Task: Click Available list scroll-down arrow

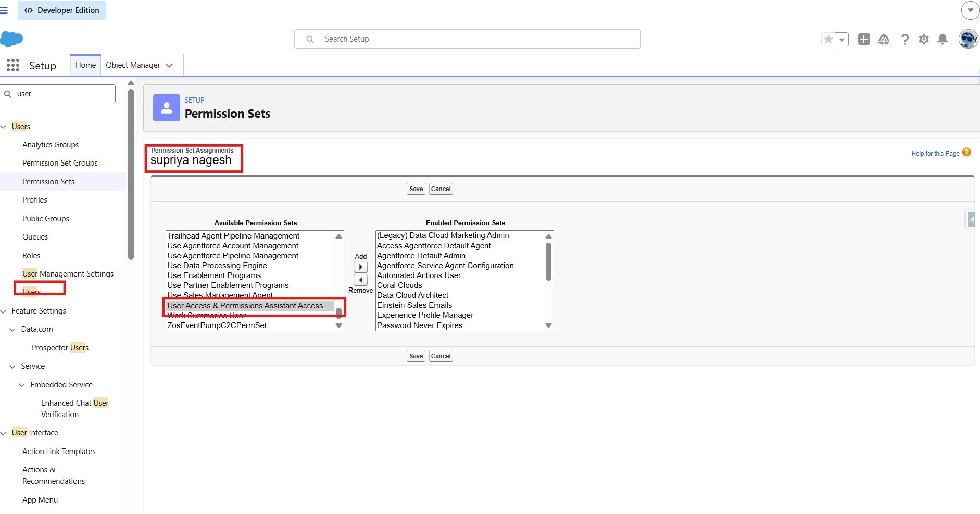Action: 338,325
